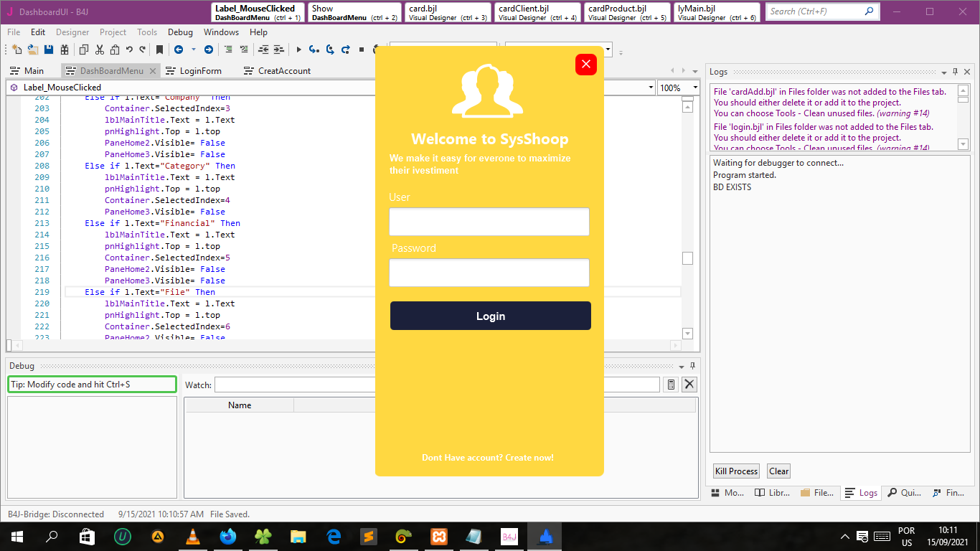
Task: Click the export as zip icon
Action: 65,50
